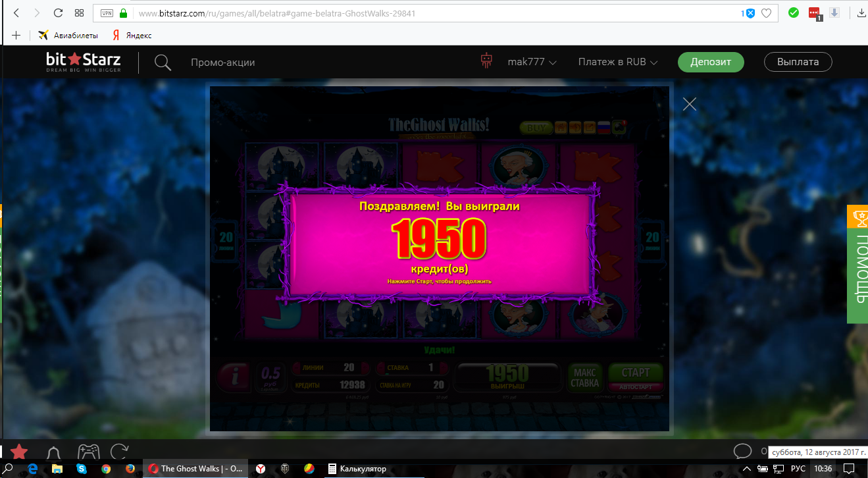868x478 pixels.
Task: Show hidden system tray icons
Action: click(746, 469)
